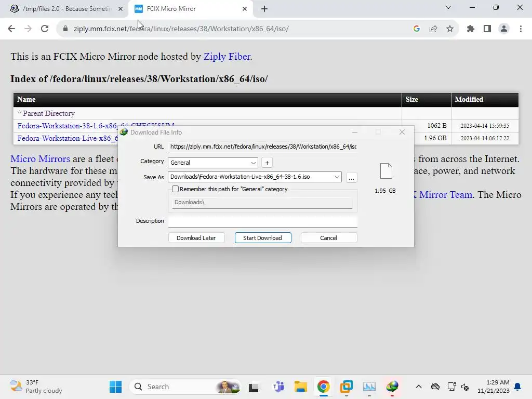The image size is (532, 399).
Task: Open File Explorer from taskbar
Action: click(x=301, y=387)
